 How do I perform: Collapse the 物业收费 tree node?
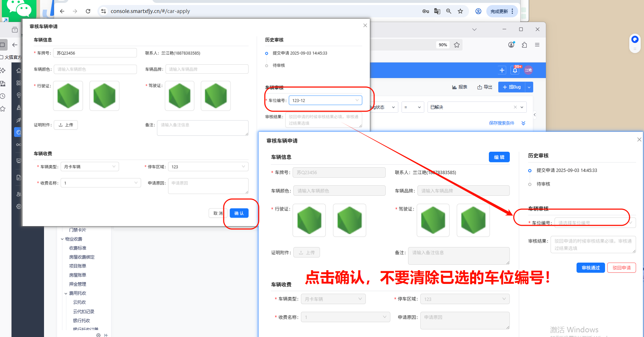click(x=62, y=239)
